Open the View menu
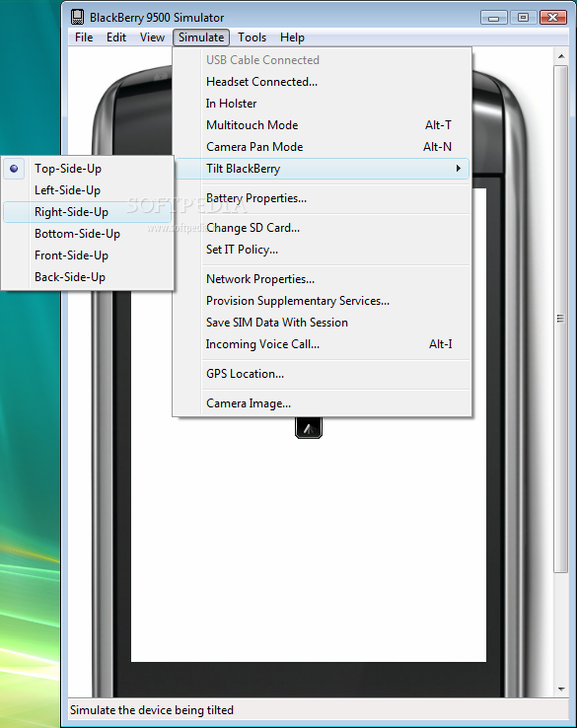 coord(152,37)
